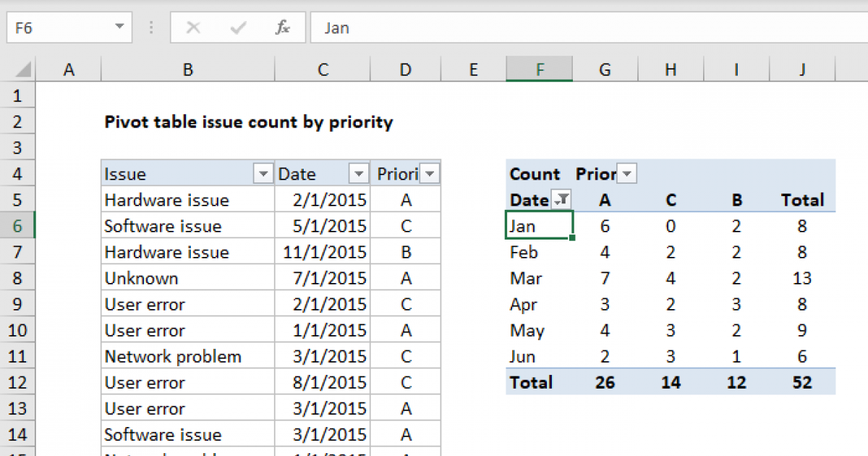Screen dimensions: 868x456
Task: Select the title Pivot table issue count by priority
Action: pyautogui.click(x=249, y=122)
